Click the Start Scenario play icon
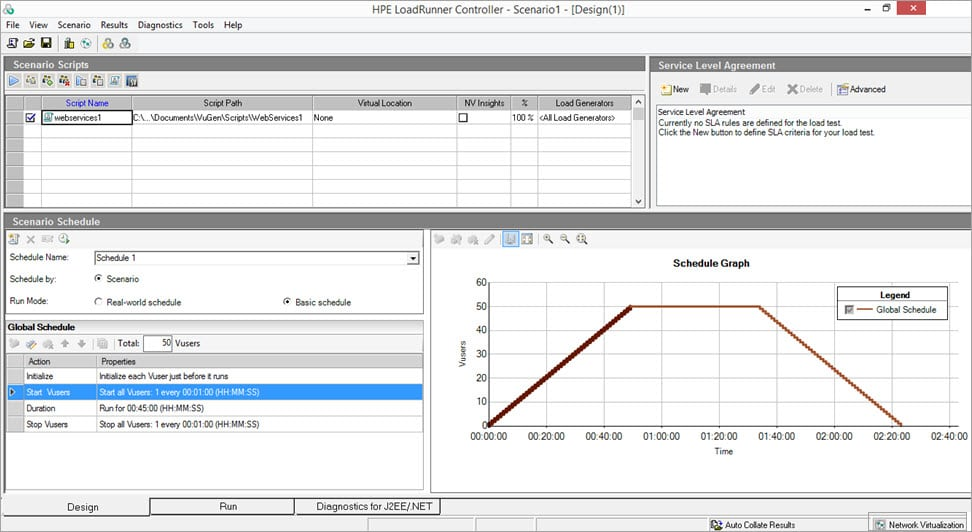972x532 pixels. pyautogui.click(x=14, y=81)
